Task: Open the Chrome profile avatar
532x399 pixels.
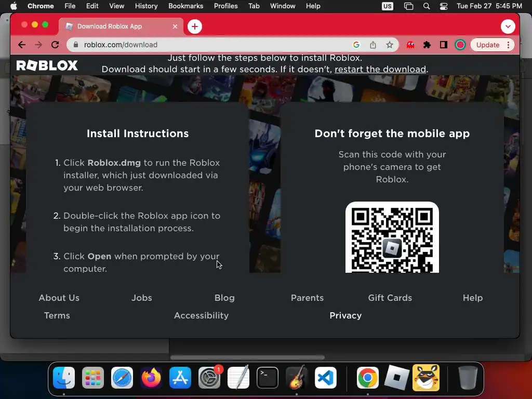Action: [x=460, y=45]
